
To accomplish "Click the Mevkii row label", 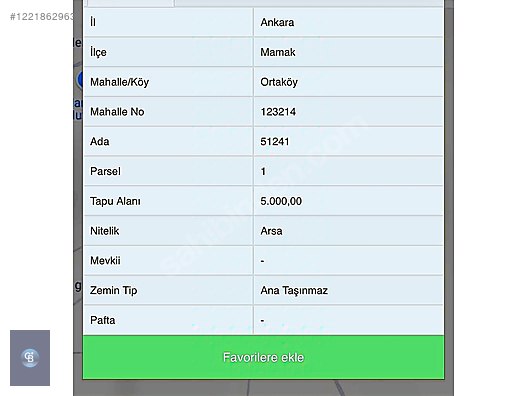I will (105, 261).
